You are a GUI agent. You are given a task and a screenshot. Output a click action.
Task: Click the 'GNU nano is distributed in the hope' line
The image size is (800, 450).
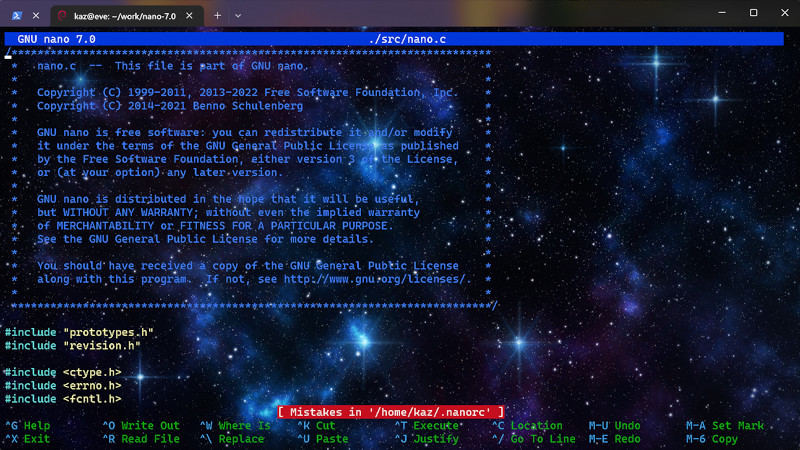(x=228, y=199)
